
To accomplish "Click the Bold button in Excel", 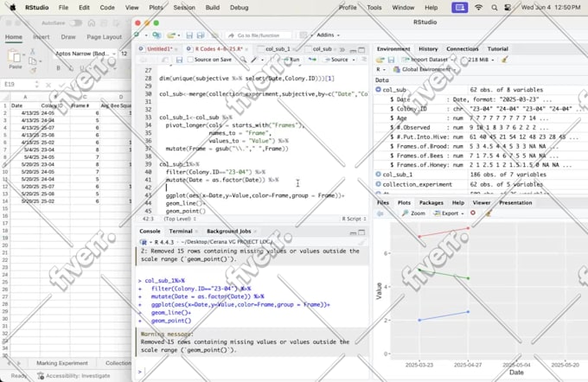I will tap(58, 68).
